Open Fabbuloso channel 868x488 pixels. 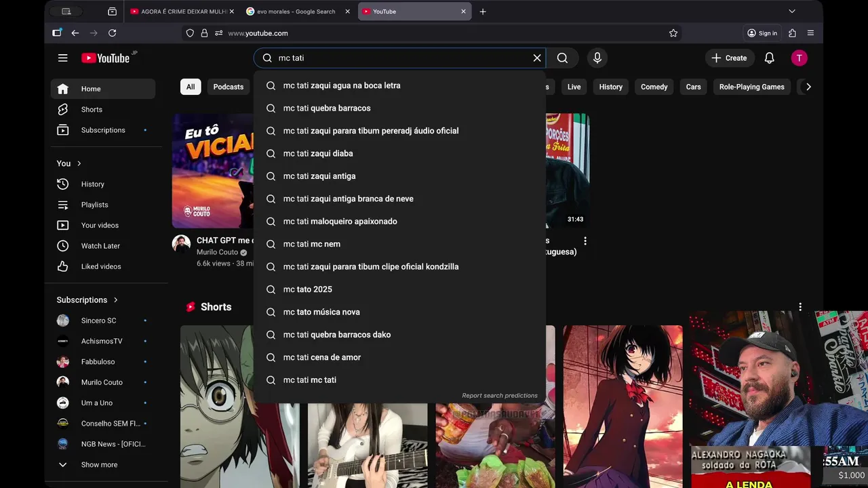tap(102, 362)
